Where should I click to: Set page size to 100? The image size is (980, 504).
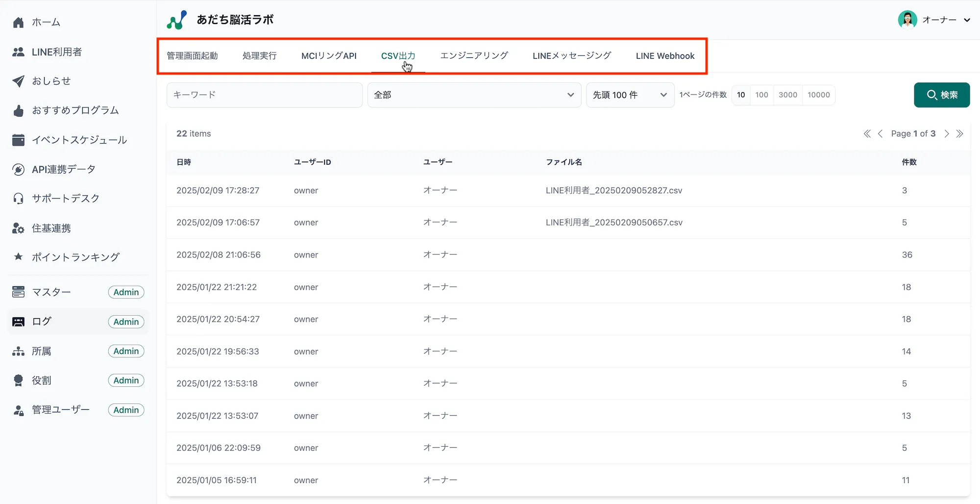click(x=761, y=95)
